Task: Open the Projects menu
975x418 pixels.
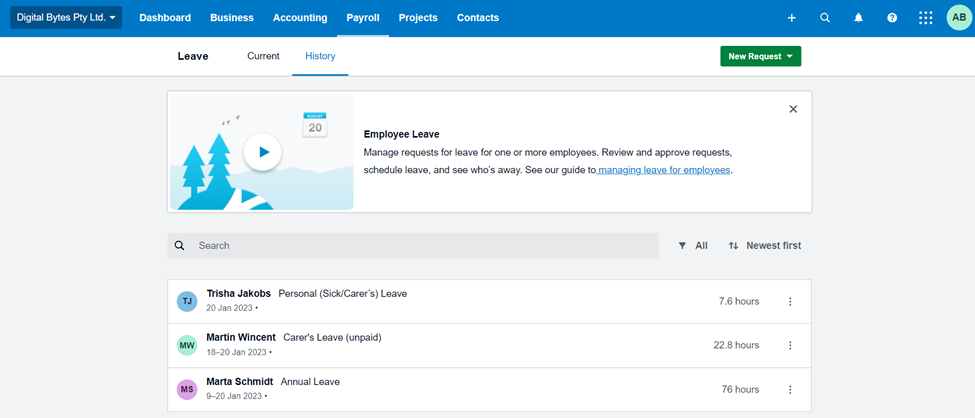Action: point(418,18)
